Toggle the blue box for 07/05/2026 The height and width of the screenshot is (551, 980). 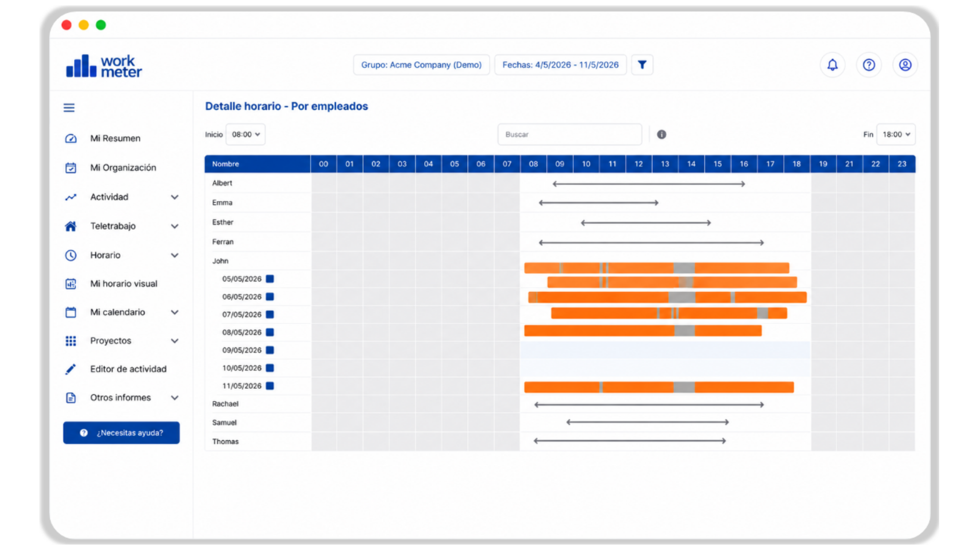(270, 314)
